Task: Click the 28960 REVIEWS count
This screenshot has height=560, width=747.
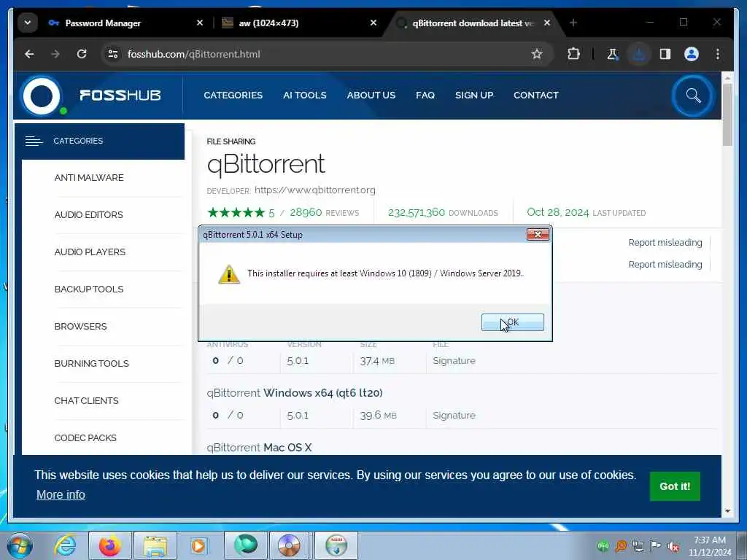Action: pyautogui.click(x=325, y=212)
